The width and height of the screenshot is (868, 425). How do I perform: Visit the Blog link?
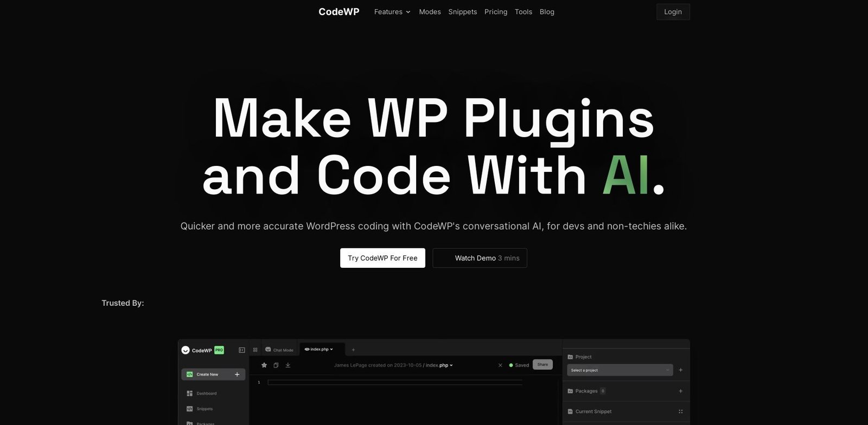(547, 11)
